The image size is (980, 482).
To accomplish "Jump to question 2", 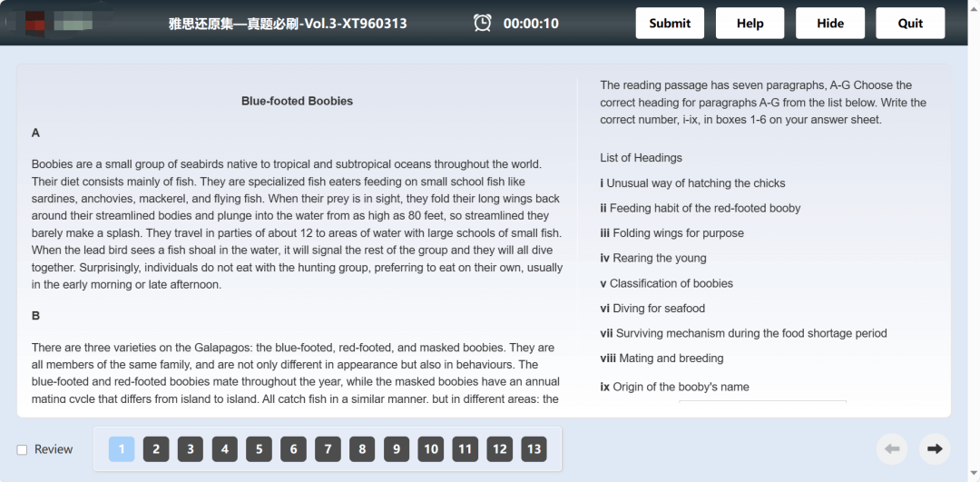I will tap(156, 448).
